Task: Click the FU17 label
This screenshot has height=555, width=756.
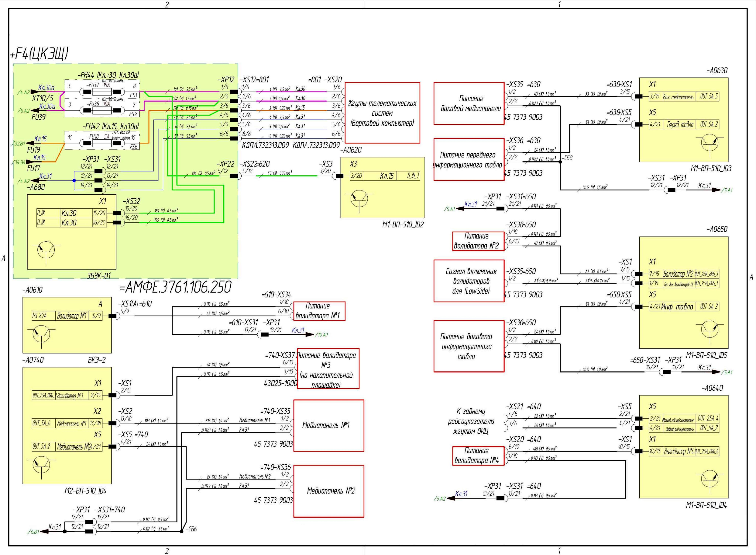Action: point(34,168)
